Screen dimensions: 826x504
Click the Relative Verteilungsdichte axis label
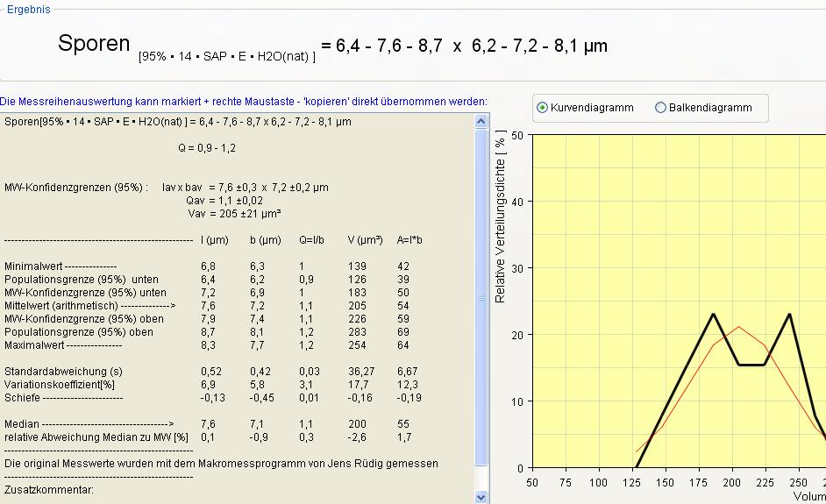501,218
